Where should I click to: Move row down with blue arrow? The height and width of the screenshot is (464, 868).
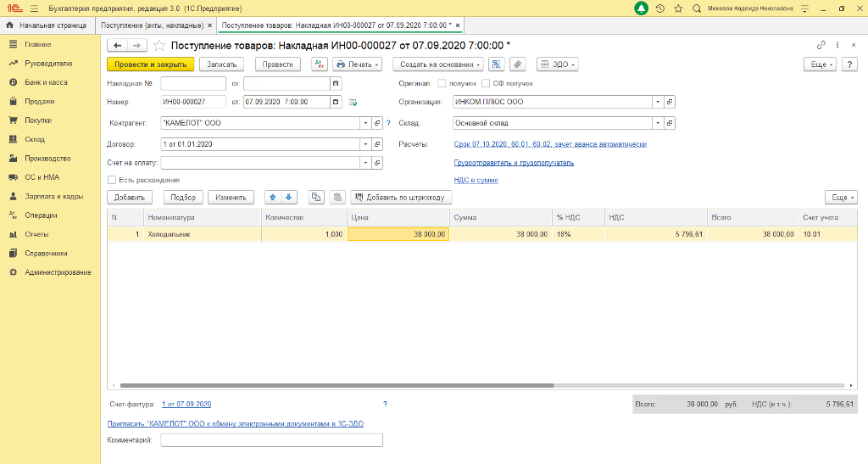[289, 197]
